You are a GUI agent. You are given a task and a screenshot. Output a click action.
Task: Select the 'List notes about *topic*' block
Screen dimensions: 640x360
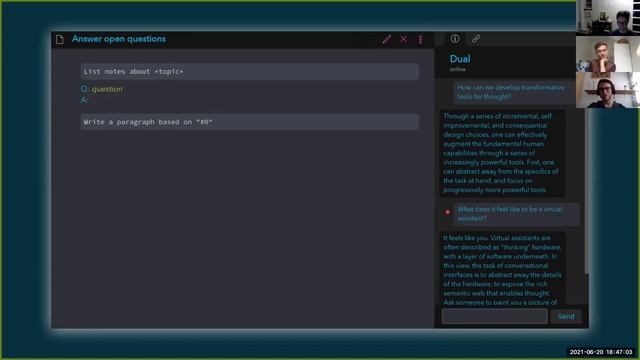pyautogui.click(x=249, y=71)
